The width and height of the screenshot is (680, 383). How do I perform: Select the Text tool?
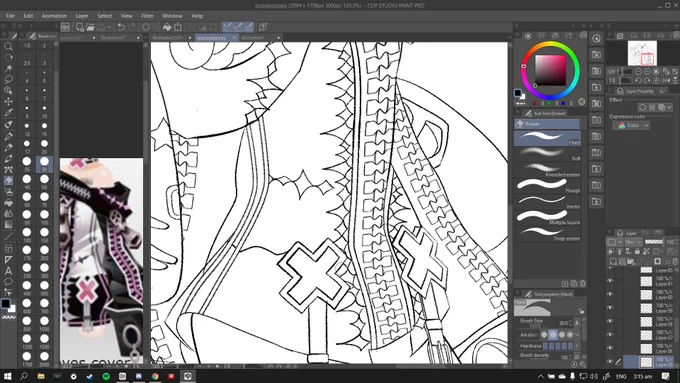pyautogui.click(x=8, y=271)
